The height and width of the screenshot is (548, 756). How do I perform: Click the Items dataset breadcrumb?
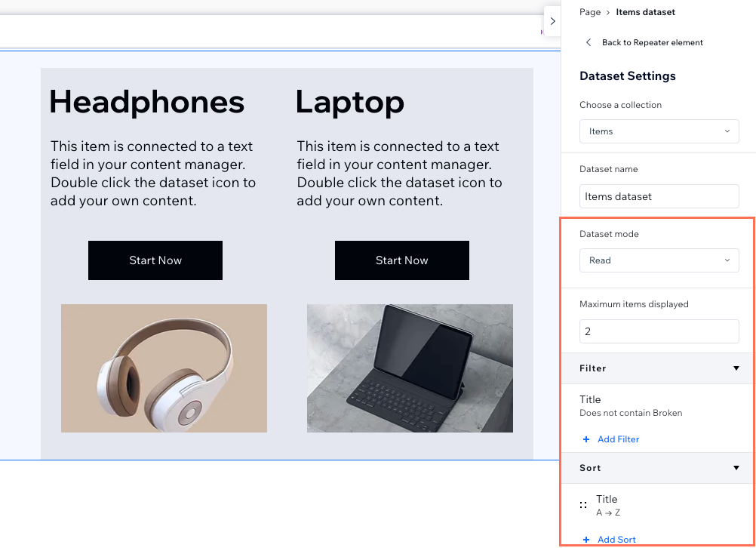[x=645, y=12]
